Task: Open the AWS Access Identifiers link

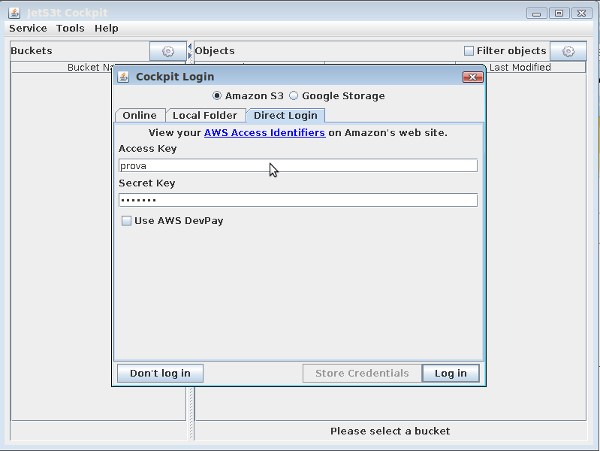Action: pos(264,133)
